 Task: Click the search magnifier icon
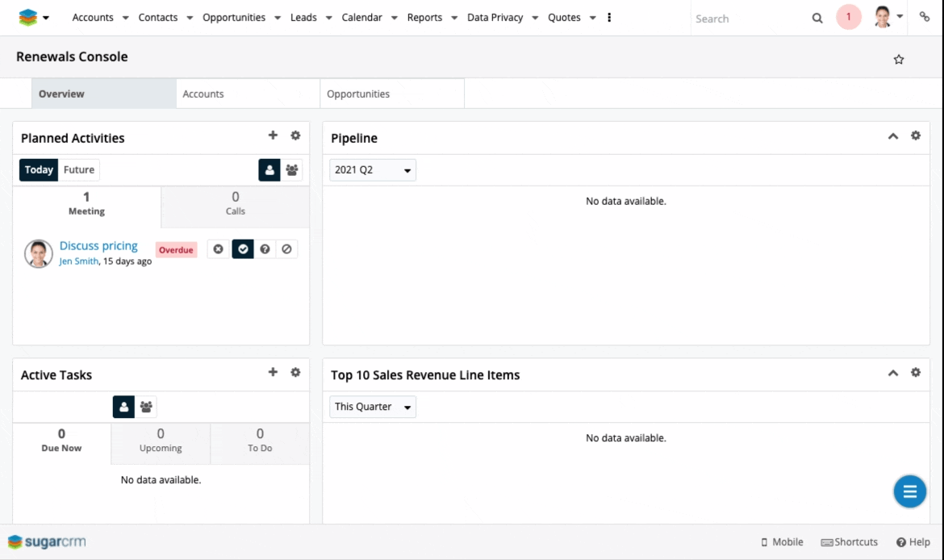click(817, 19)
